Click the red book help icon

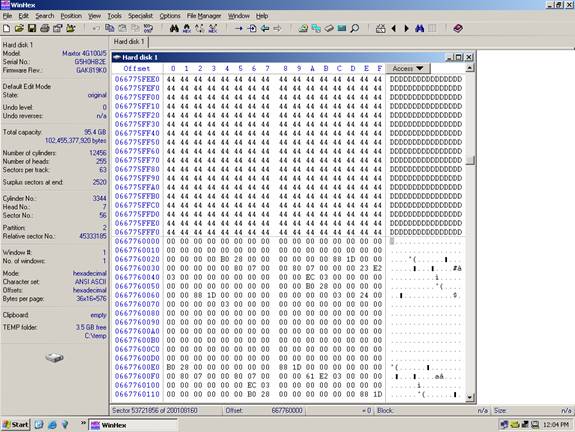click(458, 28)
